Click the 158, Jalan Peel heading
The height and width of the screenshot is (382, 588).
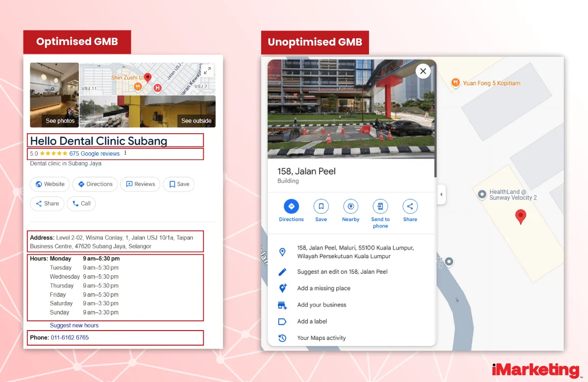coord(306,171)
